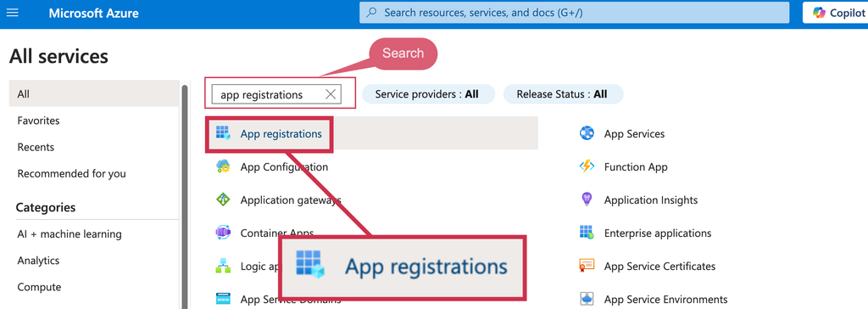Click the App Configuration icon
Image resolution: width=868 pixels, height=309 pixels.
point(223,166)
